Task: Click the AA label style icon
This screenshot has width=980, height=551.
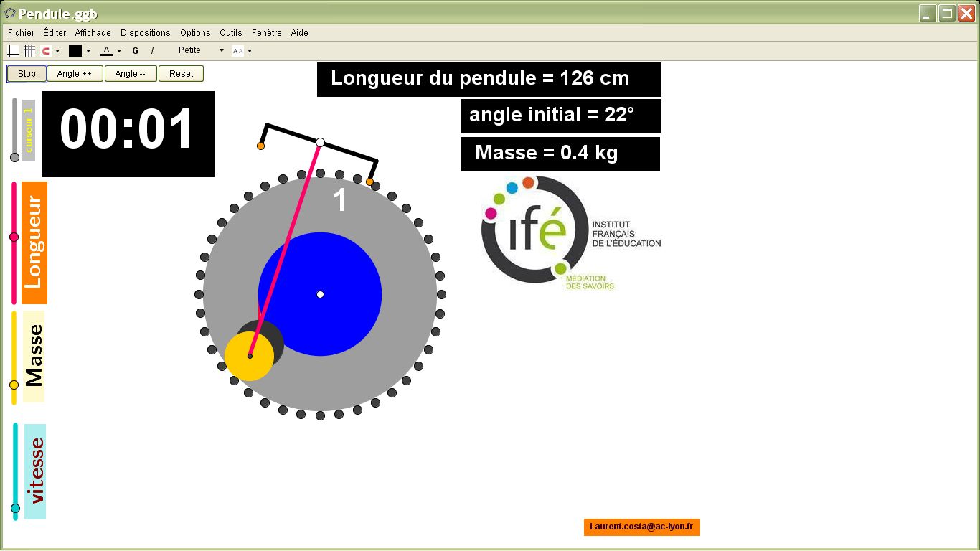Action: [x=238, y=51]
